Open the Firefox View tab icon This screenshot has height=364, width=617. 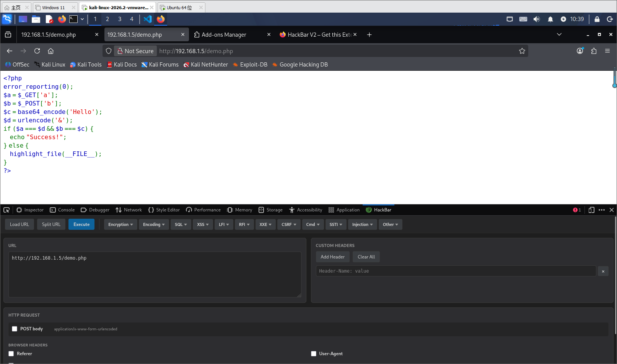click(x=8, y=35)
